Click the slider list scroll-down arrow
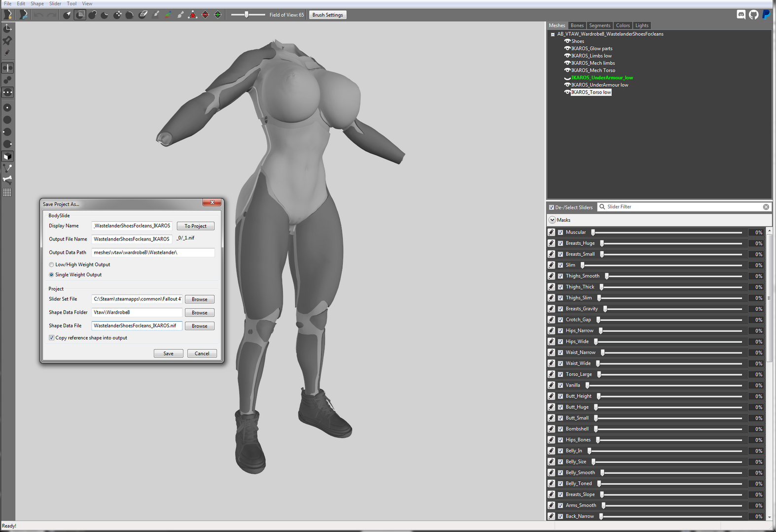This screenshot has height=532, width=776. point(770,517)
